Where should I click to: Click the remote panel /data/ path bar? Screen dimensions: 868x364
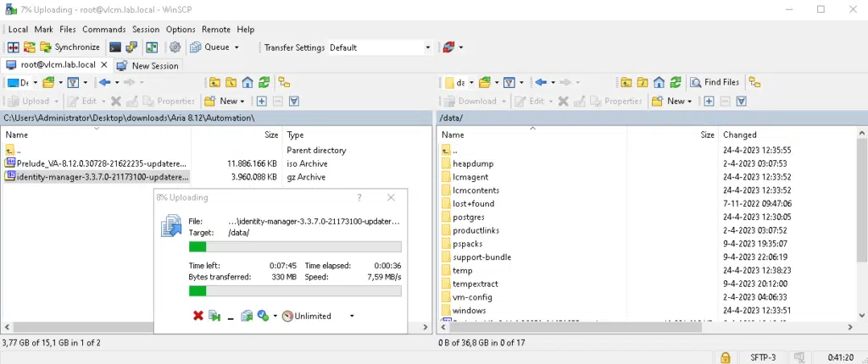652,118
